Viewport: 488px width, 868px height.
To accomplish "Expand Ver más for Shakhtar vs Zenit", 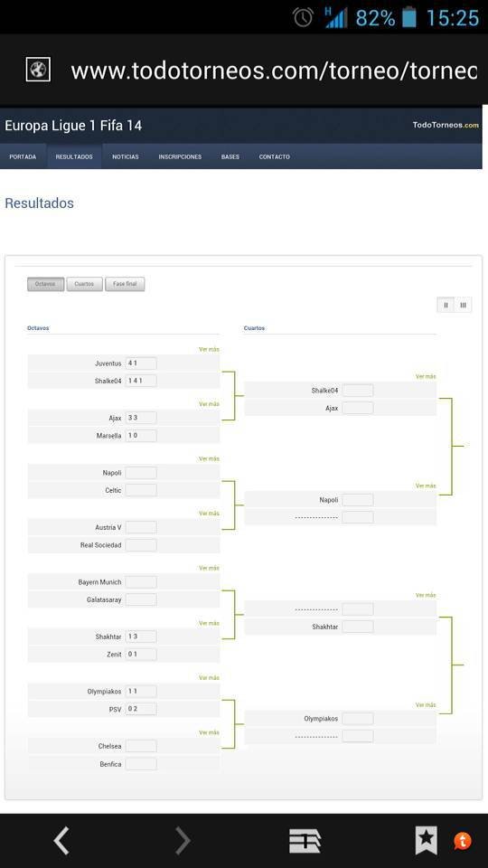I will pos(209,623).
